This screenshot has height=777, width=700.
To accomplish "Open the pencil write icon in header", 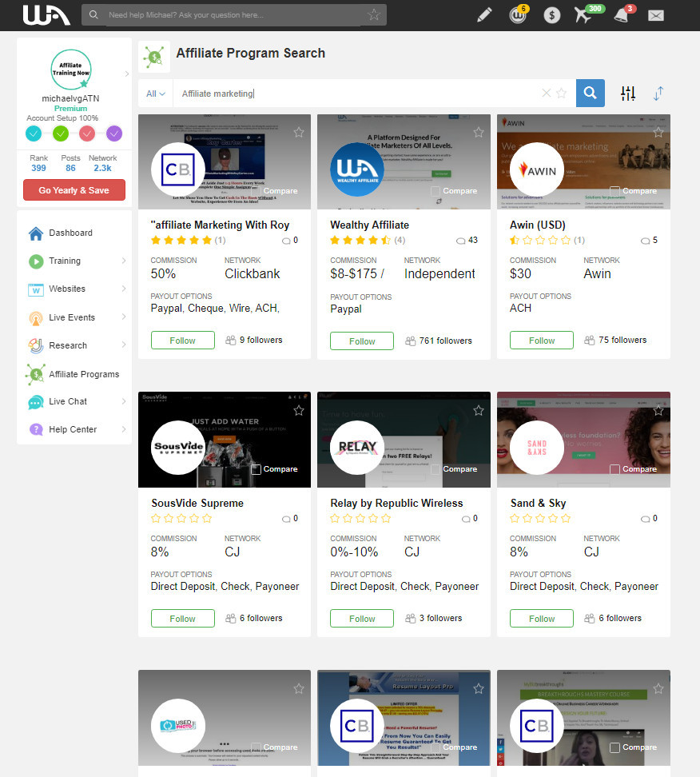I will tap(484, 15).
